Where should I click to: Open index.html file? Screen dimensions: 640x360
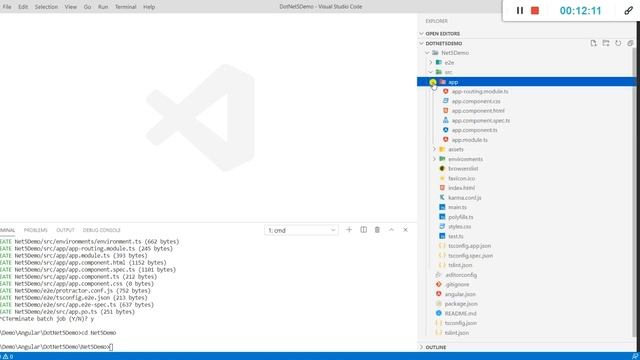pyautogui.click(x=461, y=188)
